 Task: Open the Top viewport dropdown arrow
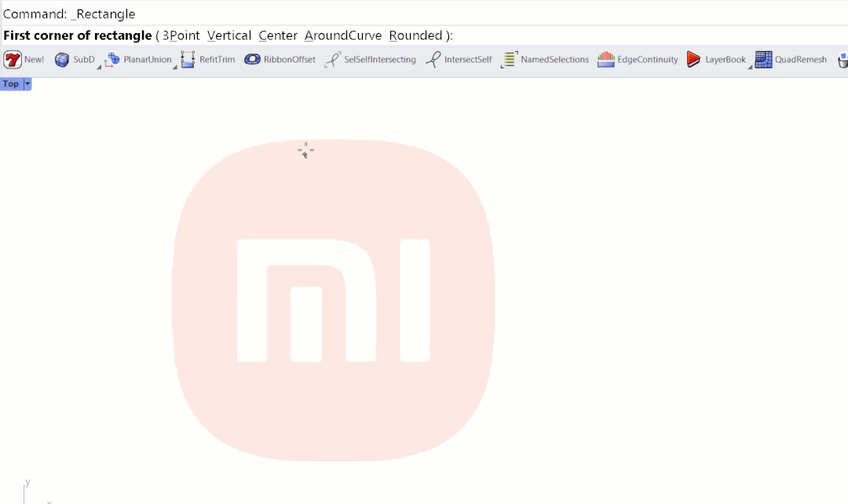pos(27,84)
